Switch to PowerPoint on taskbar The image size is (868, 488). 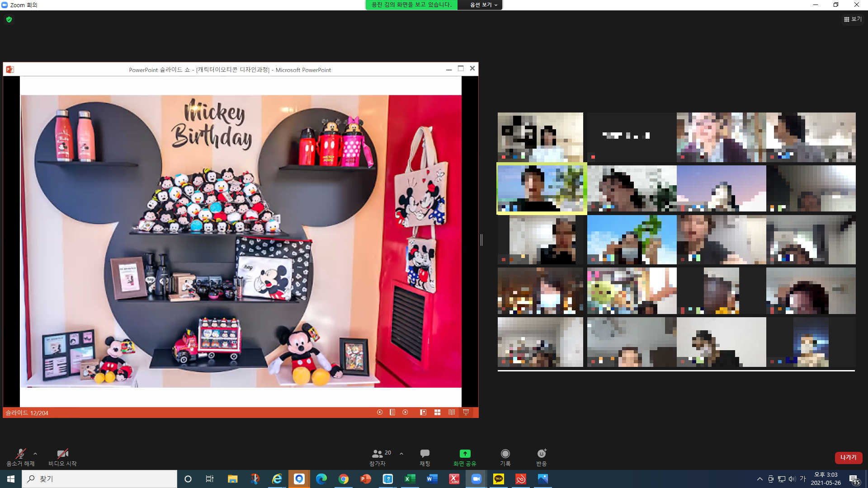[366, 479]
